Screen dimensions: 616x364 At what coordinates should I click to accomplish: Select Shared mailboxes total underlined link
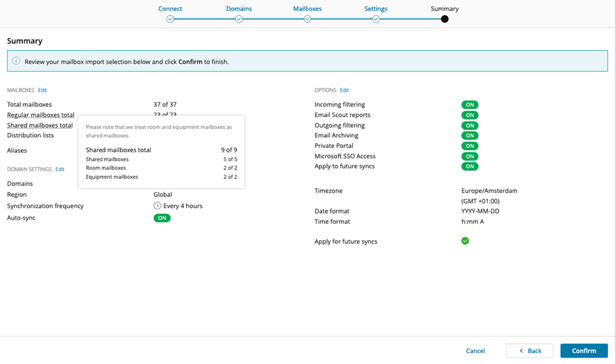(x=40, y=124)
